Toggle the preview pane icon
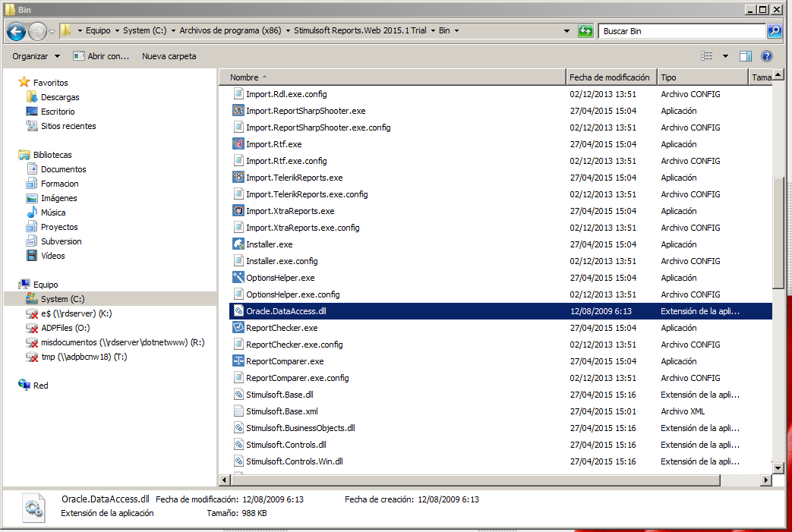The width and height of the screenshot is (792, 532). (x=746, y=56)
